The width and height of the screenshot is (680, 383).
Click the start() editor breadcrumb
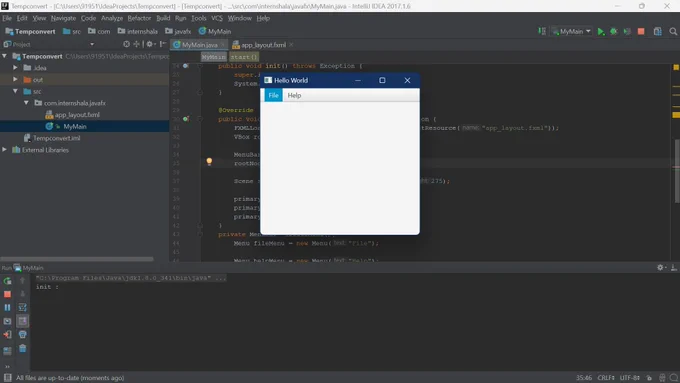pyautogui.click(x=244, y=57)
